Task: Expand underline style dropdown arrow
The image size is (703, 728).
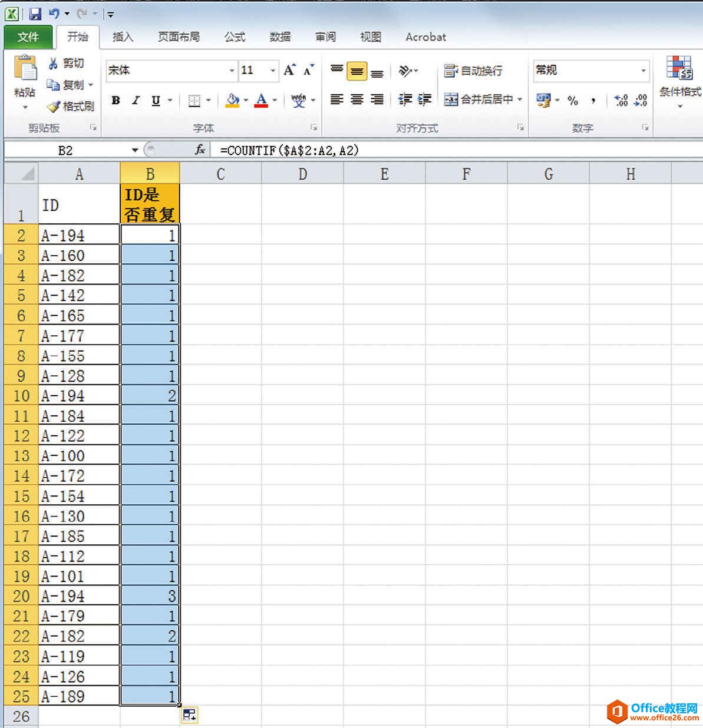Action: [x=170, y=101]
